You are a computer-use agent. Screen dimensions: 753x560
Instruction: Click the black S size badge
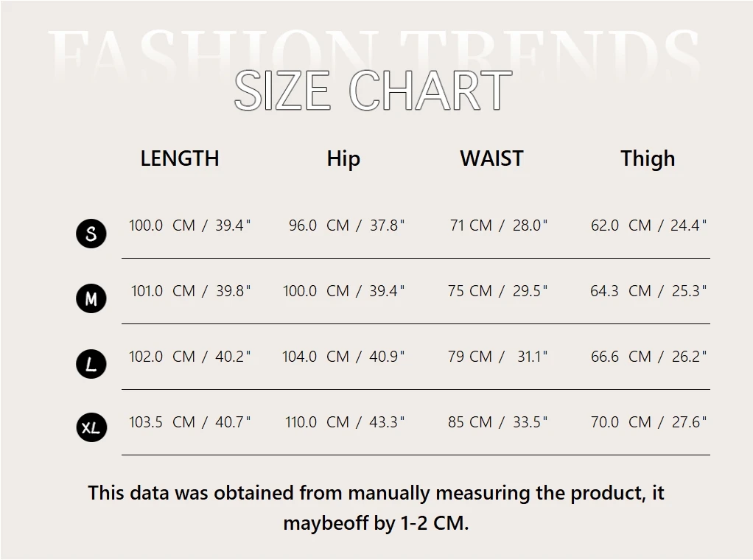(x=91, y=234)
